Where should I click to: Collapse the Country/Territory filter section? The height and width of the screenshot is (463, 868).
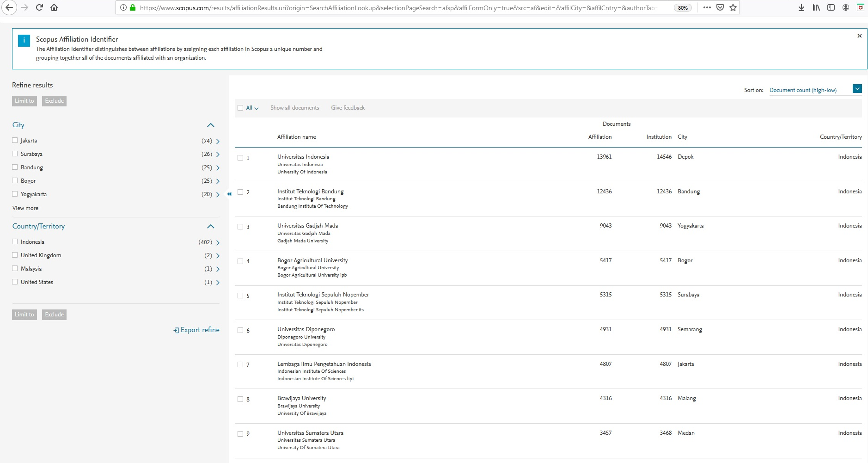pyautogui.click(x=211, y=227)
